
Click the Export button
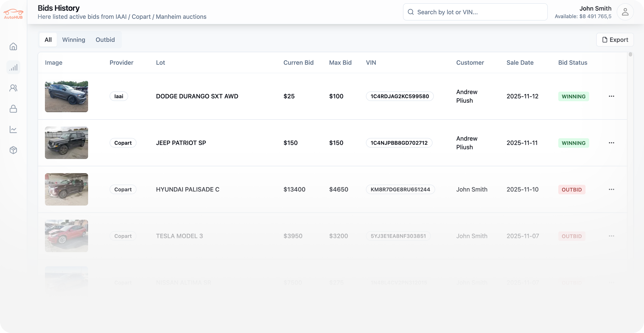615,40
